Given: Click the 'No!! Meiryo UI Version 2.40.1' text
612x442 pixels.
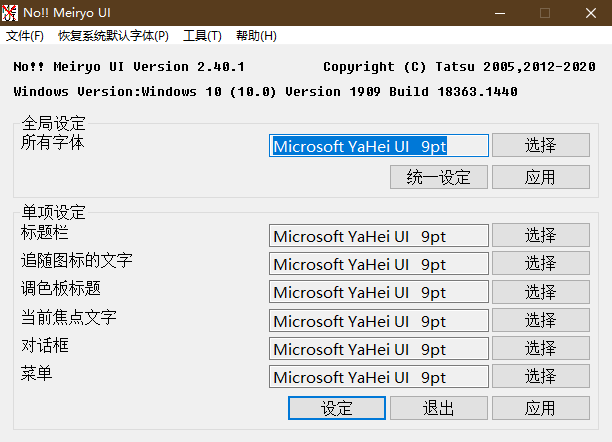Looking at the screenshot, I should [x=129, y=67].
